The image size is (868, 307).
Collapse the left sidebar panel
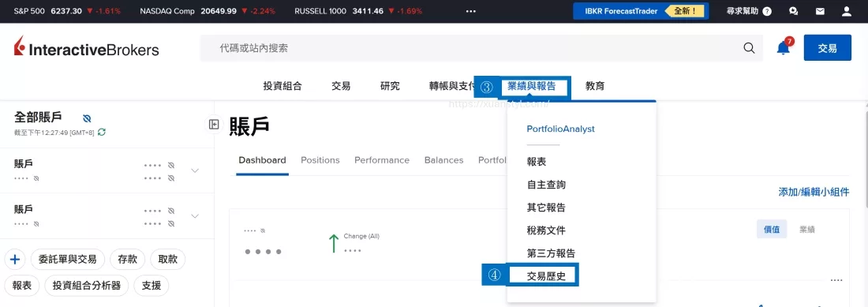[x=214, y=125]
